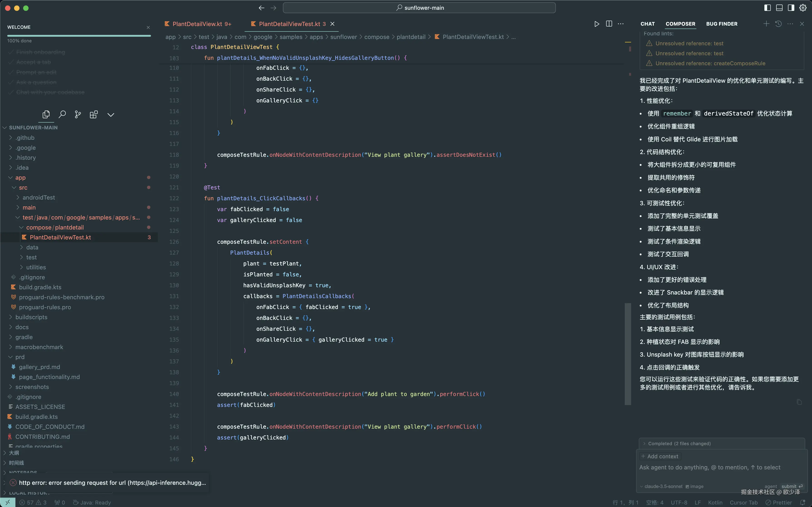The image size is (812, 507).
Task: Toggle the bottom panel layout
Action: pos(779,8)
